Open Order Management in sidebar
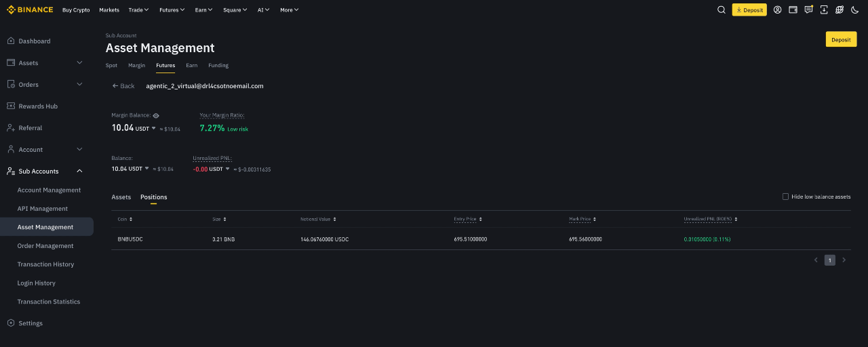The height and width of the screenshot is (347, 868). coord(45,245)
